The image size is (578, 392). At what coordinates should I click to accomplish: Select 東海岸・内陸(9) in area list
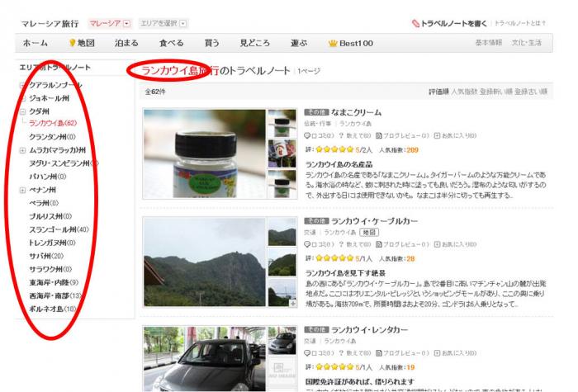54,282
